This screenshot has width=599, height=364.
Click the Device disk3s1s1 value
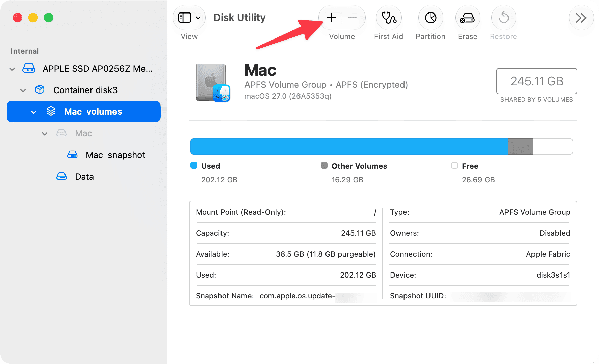click(x=553, y=275)
